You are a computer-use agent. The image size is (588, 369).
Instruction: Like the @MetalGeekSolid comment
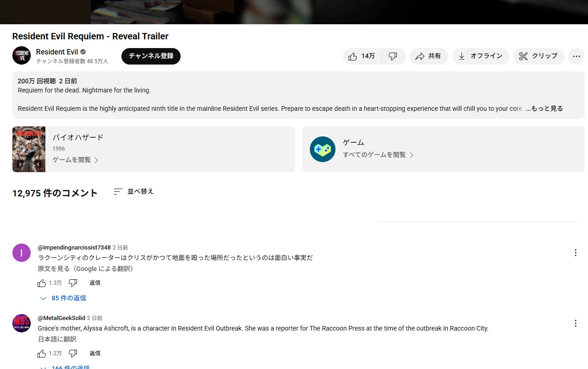pos(42,353)
